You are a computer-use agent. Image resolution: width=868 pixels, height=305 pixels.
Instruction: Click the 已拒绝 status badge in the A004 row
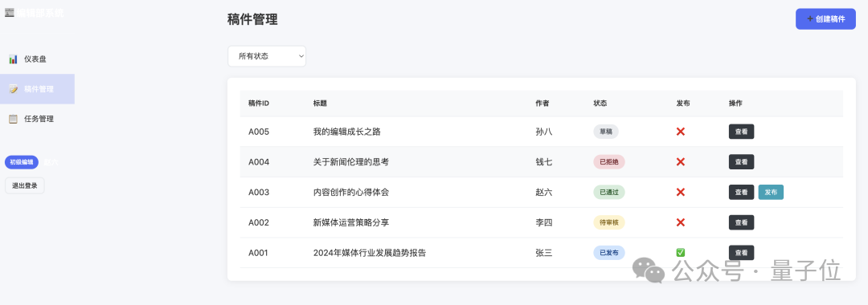(609, 162)
